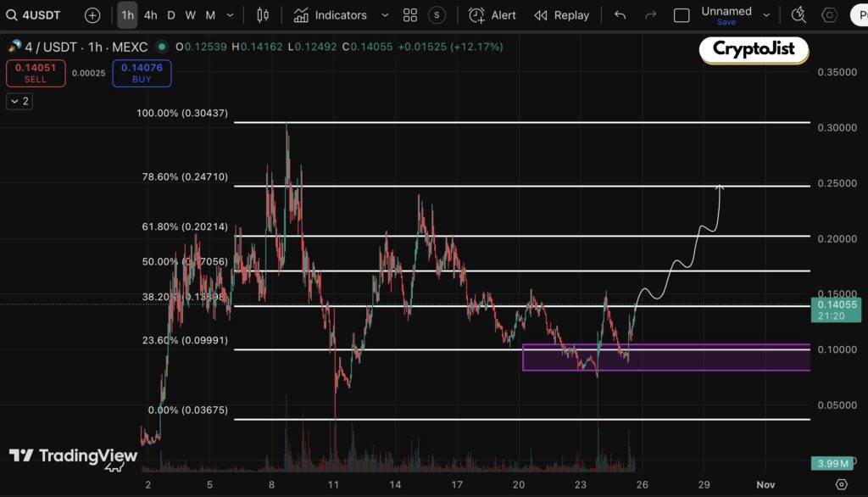Screen dimensions: 868x497
Task: Open quick search icon in top toolbar
Action: click(798, 15)
